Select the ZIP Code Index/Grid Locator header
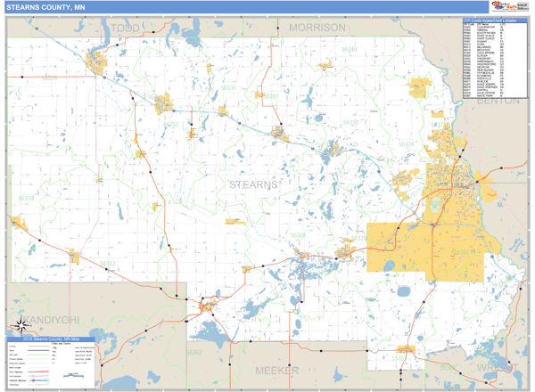Image resolution: width=535 pixels, height=392 pixels. point(490,20)
